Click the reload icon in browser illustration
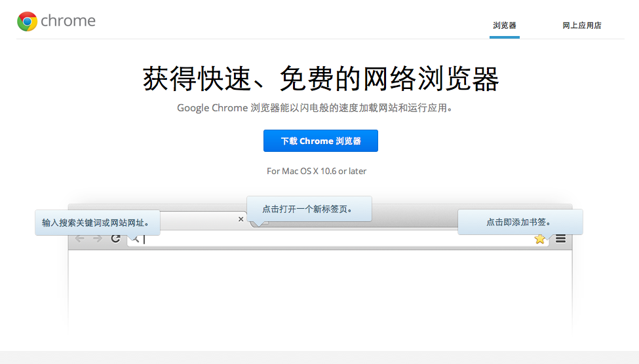639x364 pixels. click(x=115, y=239)
